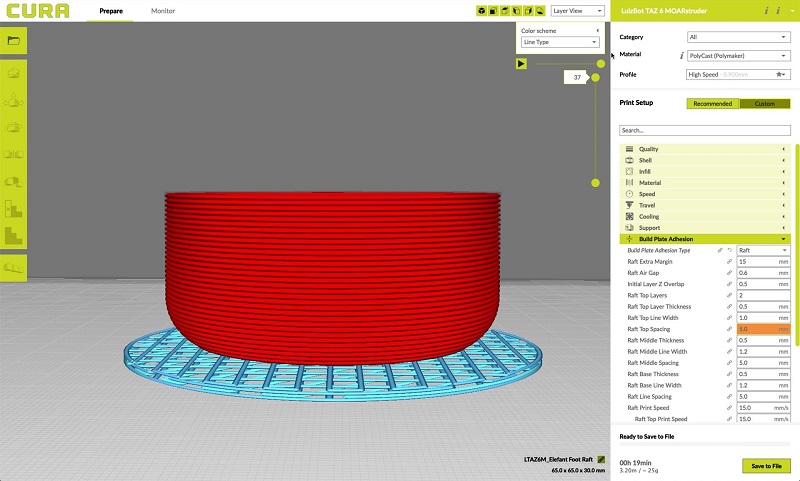Viewport: 800px width, 481px height.
Task: Open file using the folder icon
Action: coord(13,41)
